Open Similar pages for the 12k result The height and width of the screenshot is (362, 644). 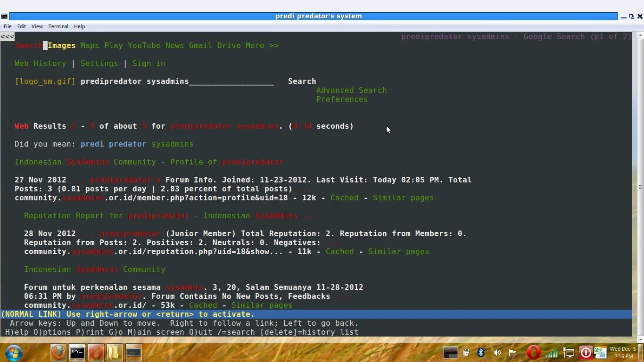point(403,198)
